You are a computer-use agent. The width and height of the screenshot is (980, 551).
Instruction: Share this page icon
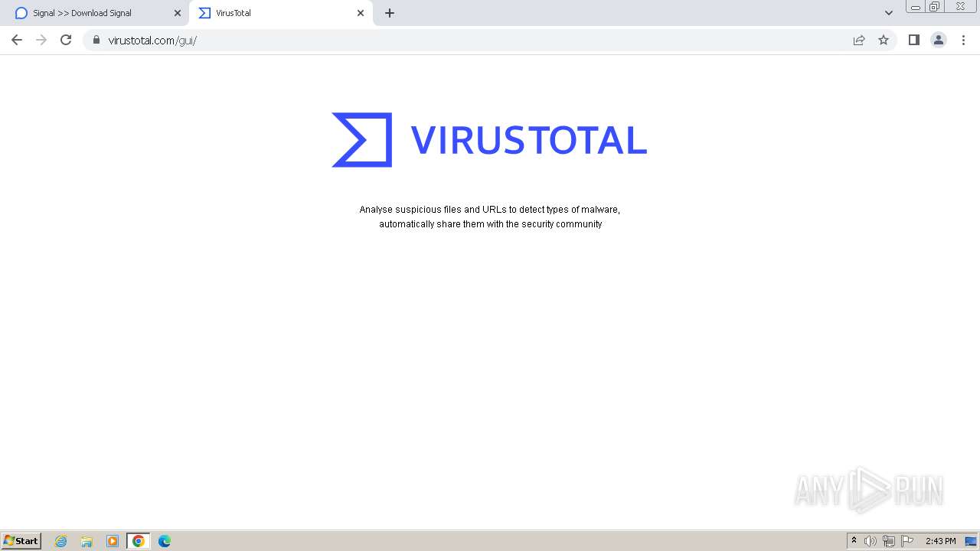tap(859, 40)
